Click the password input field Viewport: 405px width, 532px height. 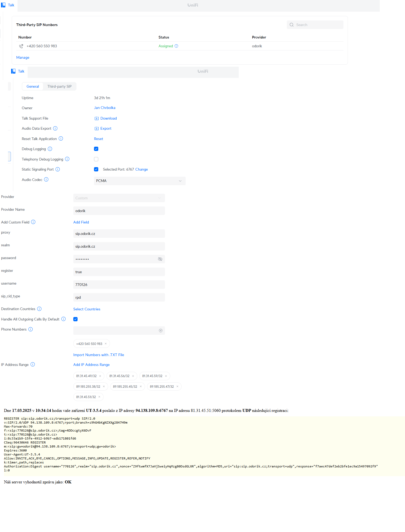point(119,259)
